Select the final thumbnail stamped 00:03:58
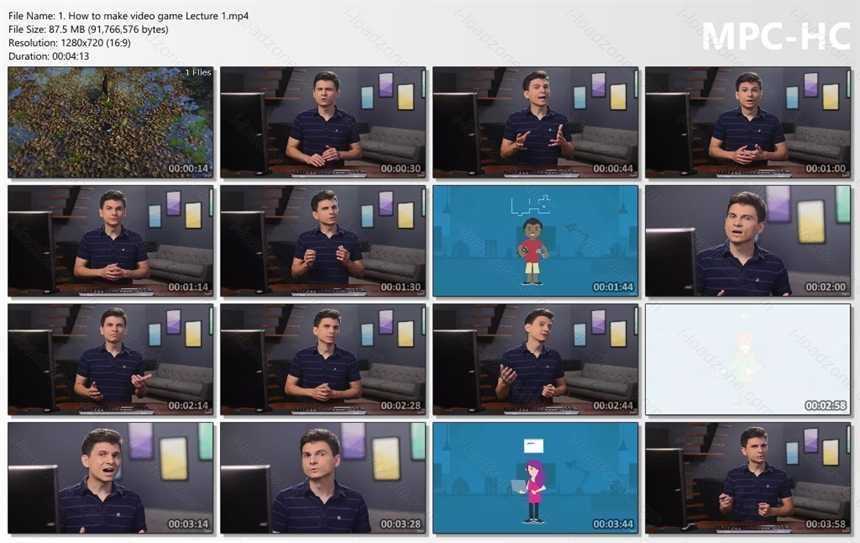Viewport: 860px width, 543px height. click(748, 478)
